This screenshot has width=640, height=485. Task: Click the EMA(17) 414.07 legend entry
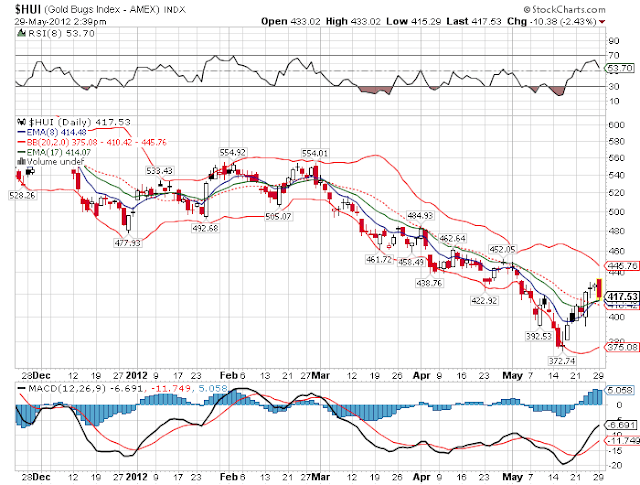59,152
